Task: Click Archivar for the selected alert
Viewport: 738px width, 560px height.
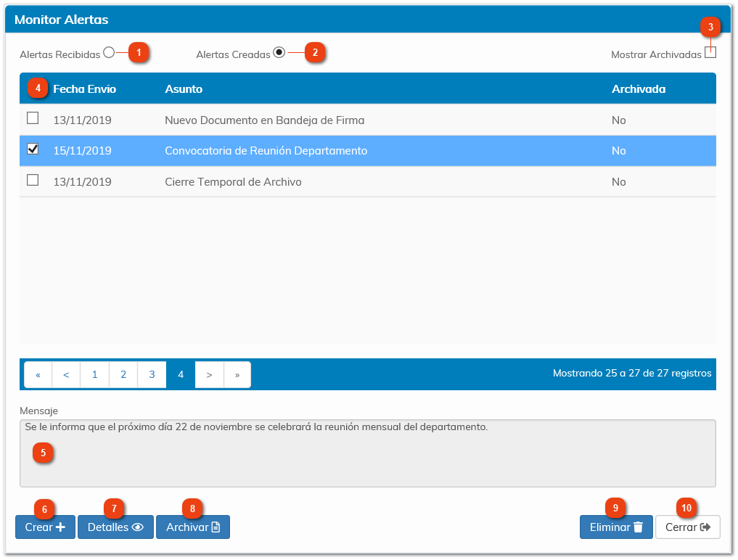Action: pyautogui.click(x=193, y=527)
